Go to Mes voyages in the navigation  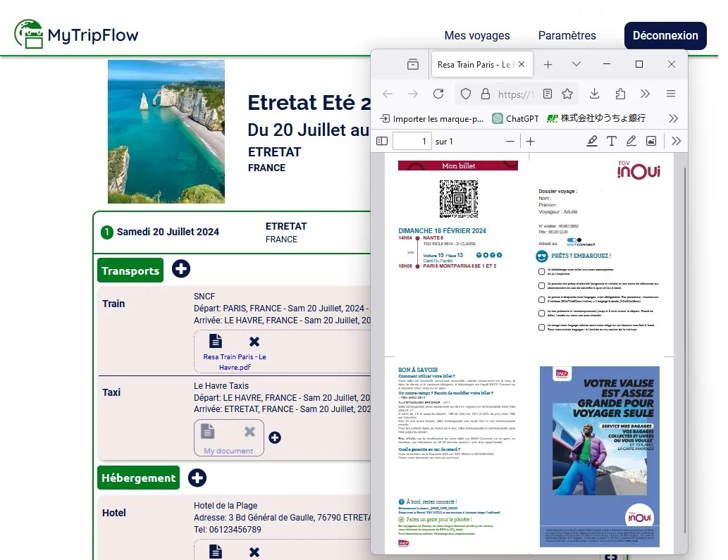pyautogui.click(x=477, y=35)
